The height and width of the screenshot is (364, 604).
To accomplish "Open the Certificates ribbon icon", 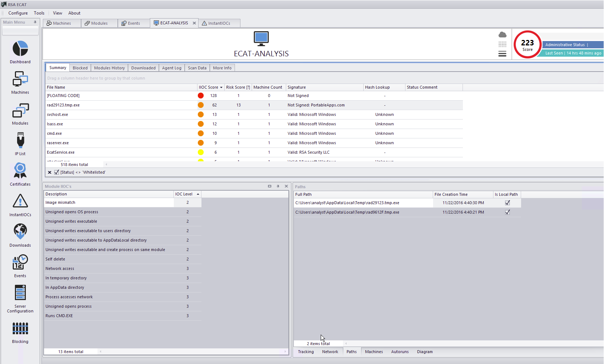I will [20, 171].
